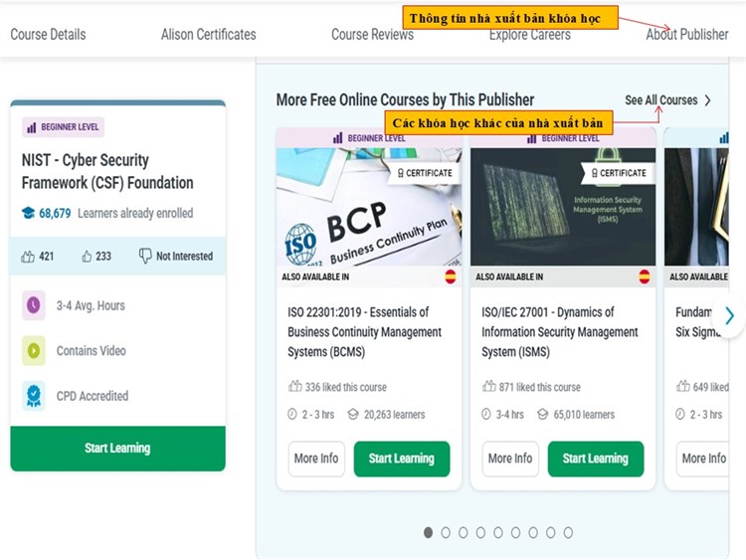
Task: Select the first carousel pagination dot
Action: [428, 532]
